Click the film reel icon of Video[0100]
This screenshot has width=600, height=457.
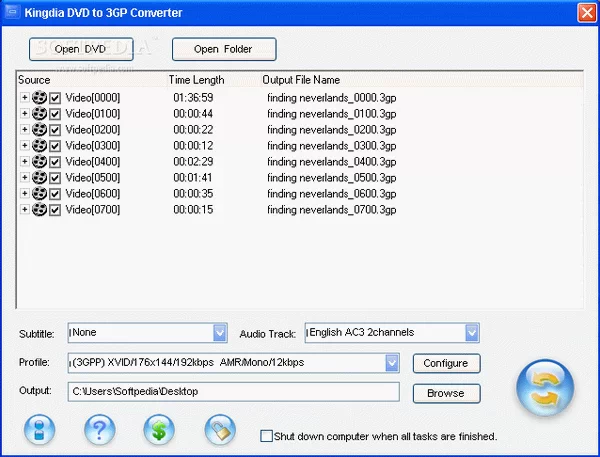coord(39,114)
